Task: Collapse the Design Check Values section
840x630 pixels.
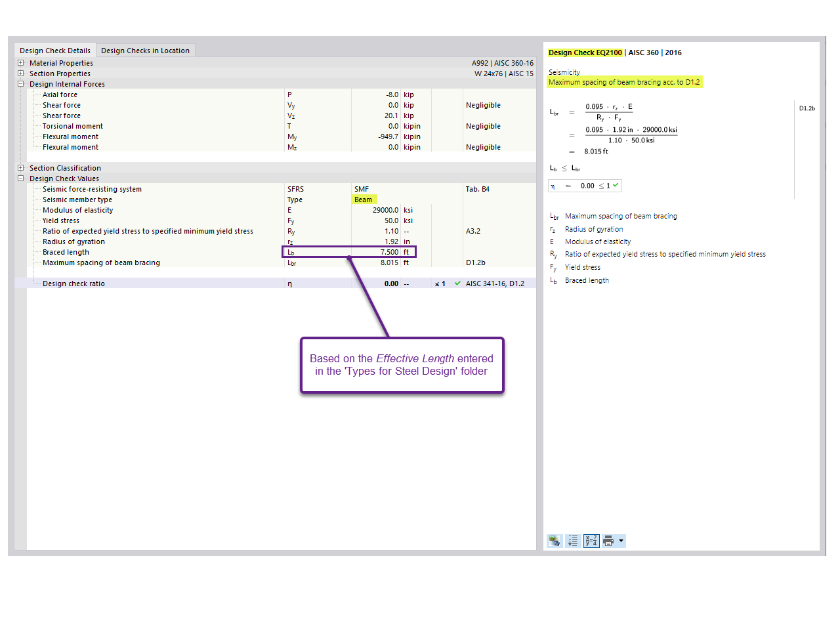Action: pyautogui.click(x=20, y=178)
